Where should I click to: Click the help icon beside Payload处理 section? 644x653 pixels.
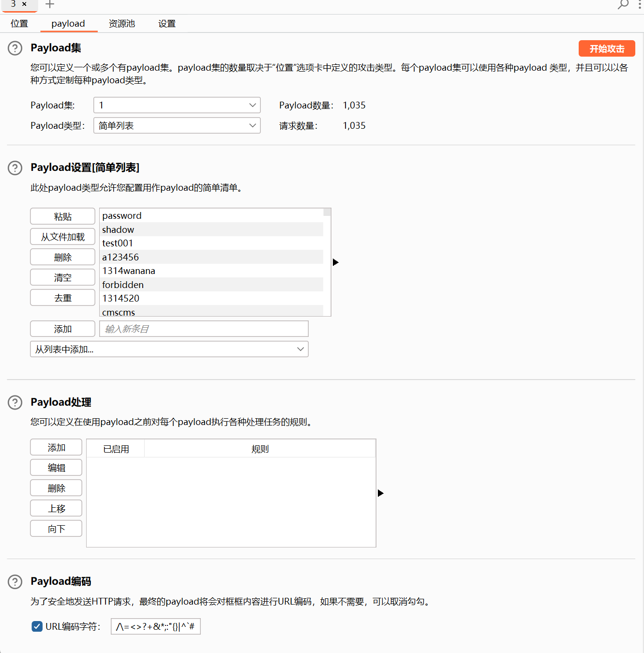tap(15, 402)
